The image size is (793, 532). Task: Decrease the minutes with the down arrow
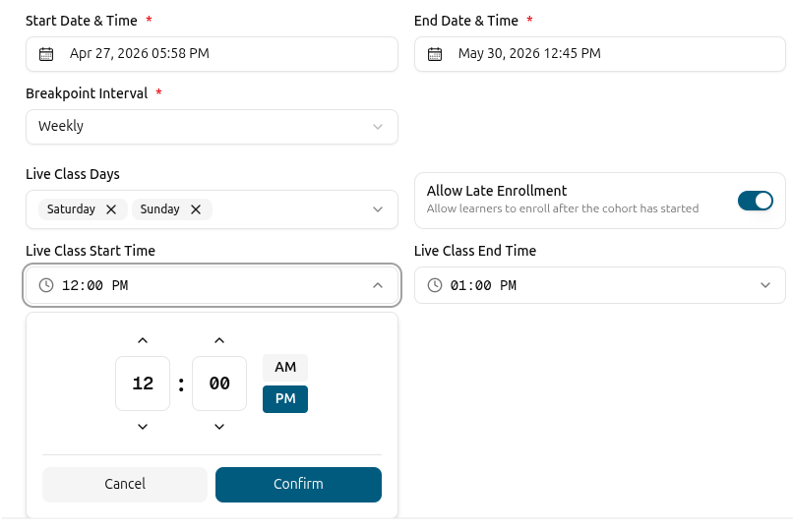(x=219, y=427)
